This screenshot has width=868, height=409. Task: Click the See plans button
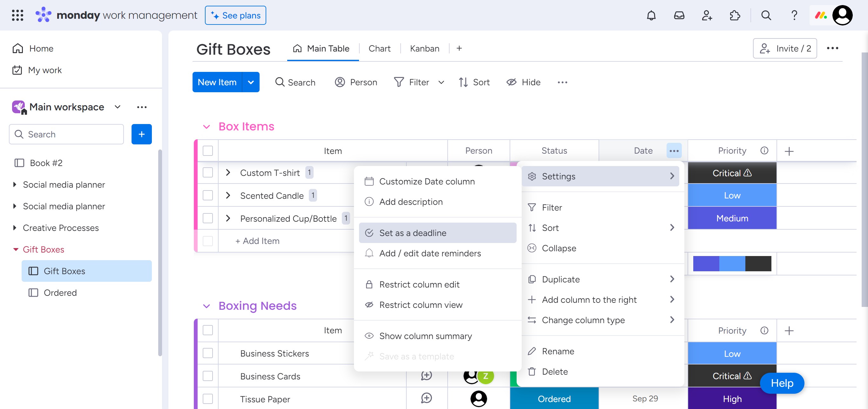point(235,16)
